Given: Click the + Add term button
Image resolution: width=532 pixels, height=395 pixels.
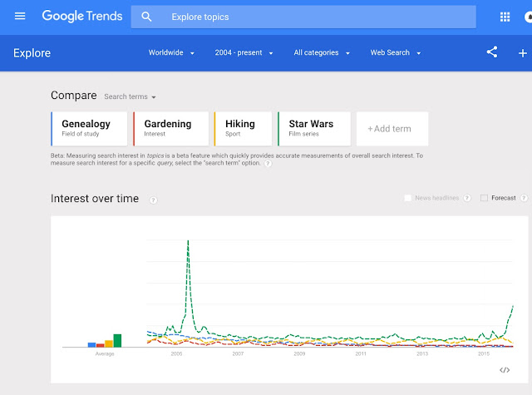Looking at the screenshot, I should (x=392, y=129).
